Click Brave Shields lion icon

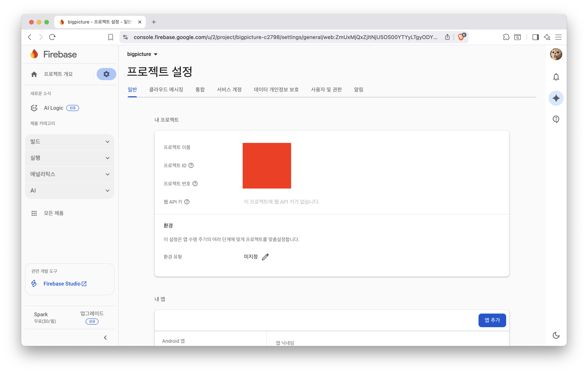click(x=461, y=37)
